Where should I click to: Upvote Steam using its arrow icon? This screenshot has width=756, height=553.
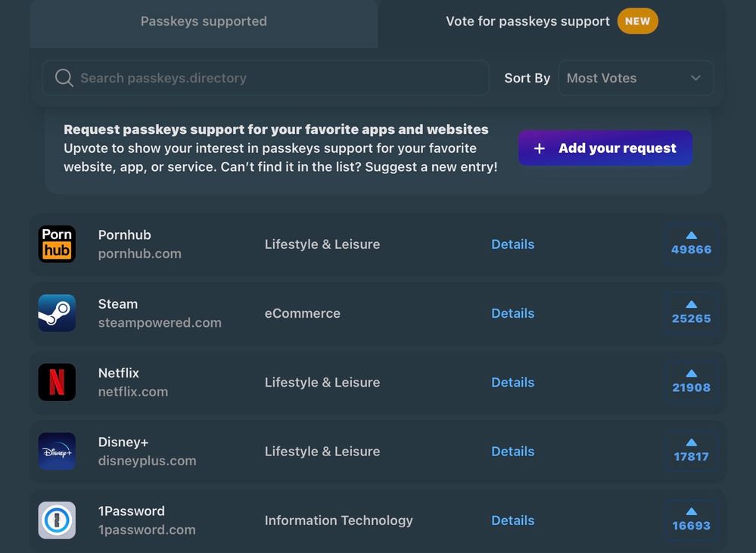click(x=691, y=305)
